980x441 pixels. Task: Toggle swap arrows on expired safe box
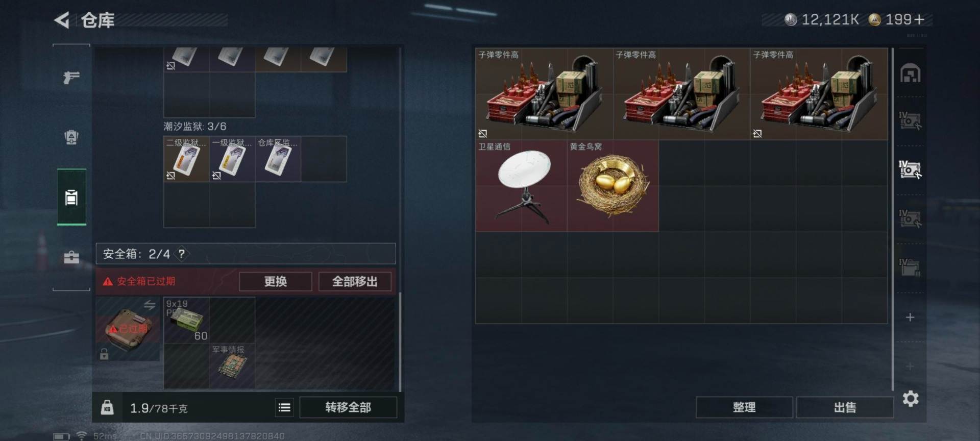(x=150, y=305)
